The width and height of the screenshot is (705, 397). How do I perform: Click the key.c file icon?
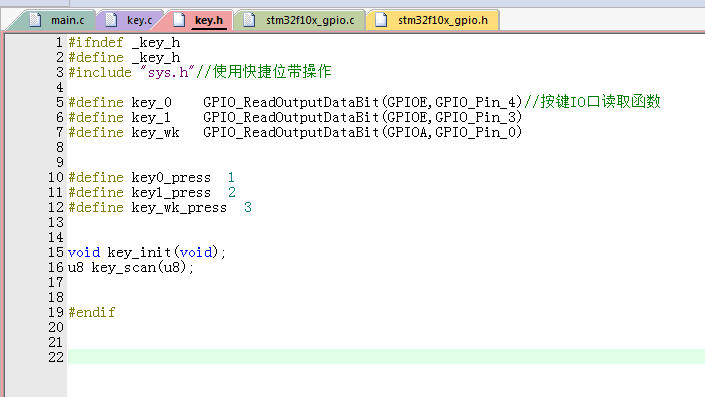coord(111,20)
